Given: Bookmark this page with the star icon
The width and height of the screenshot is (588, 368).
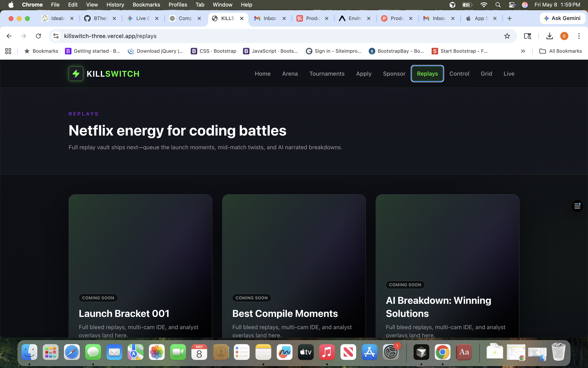Looking at the screenshot, I should pos(507,36).
